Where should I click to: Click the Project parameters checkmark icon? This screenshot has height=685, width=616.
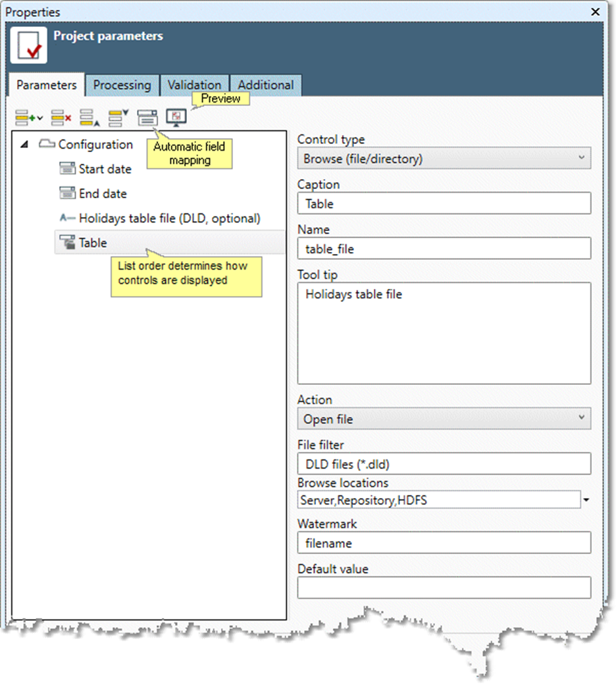tap(28, 44)
